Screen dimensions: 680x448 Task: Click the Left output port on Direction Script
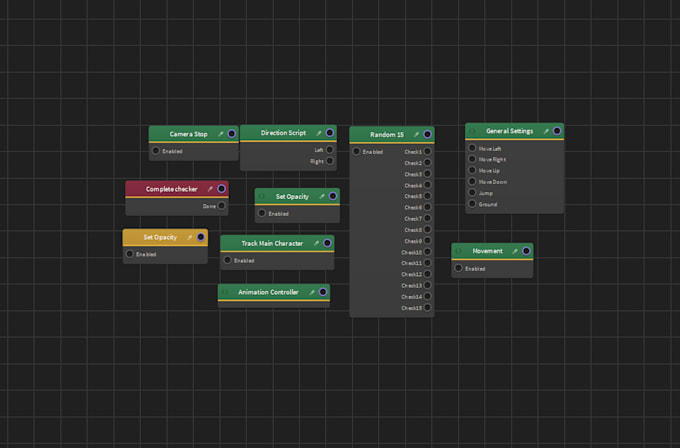point(329,150)
